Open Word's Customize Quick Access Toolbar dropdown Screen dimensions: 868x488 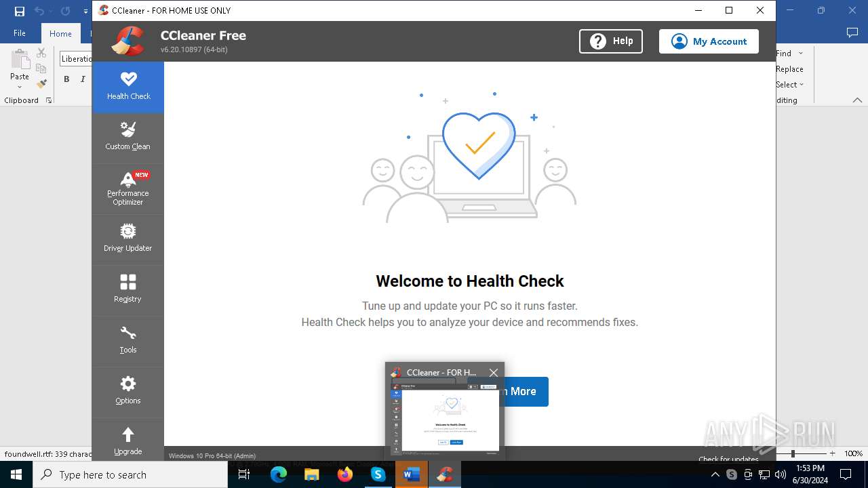click(85, 11)
